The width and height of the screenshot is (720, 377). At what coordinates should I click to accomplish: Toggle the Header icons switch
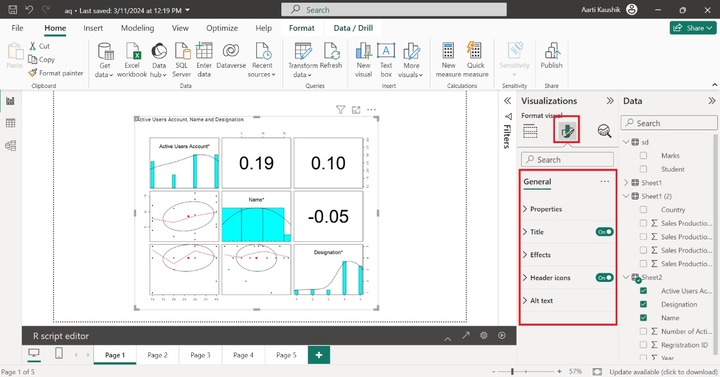[604, 278]
